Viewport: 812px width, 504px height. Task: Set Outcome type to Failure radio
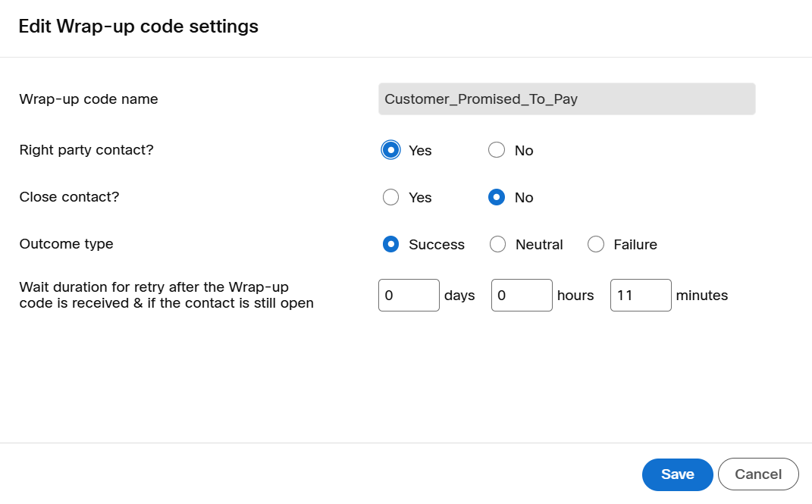point(596,244)
